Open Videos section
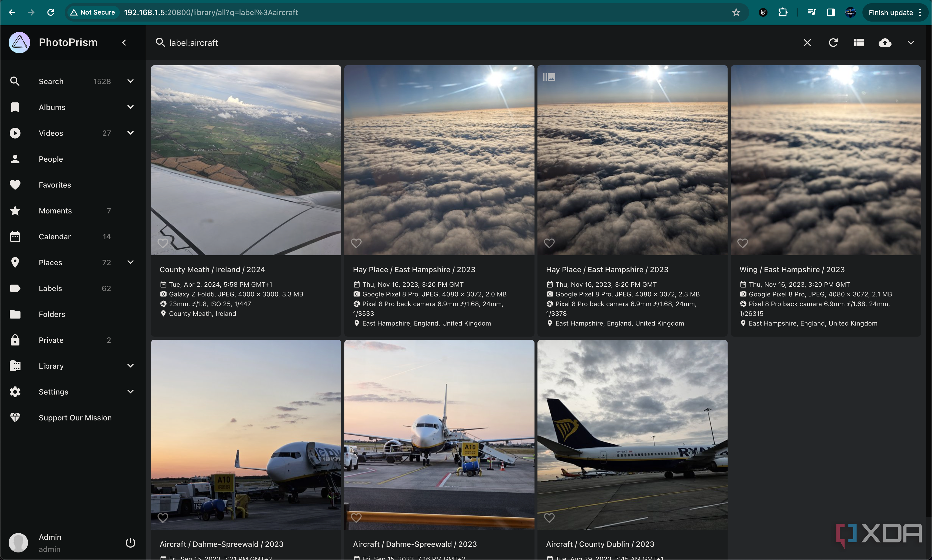 tap(51, 133)
